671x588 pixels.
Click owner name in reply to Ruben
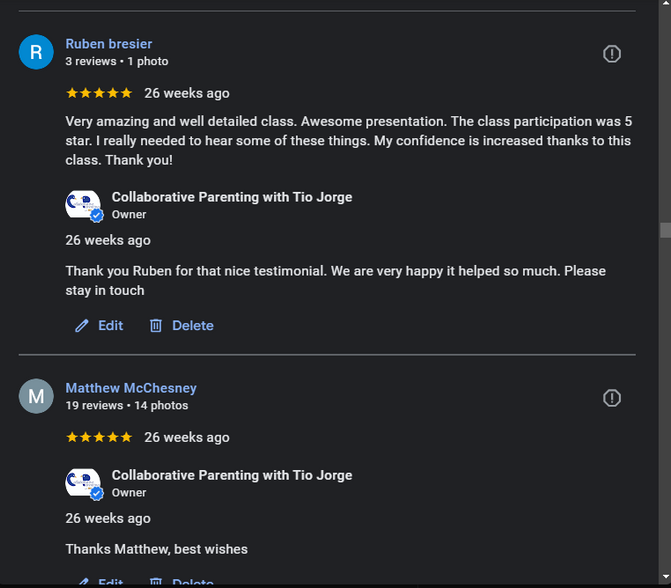point(232,197)
